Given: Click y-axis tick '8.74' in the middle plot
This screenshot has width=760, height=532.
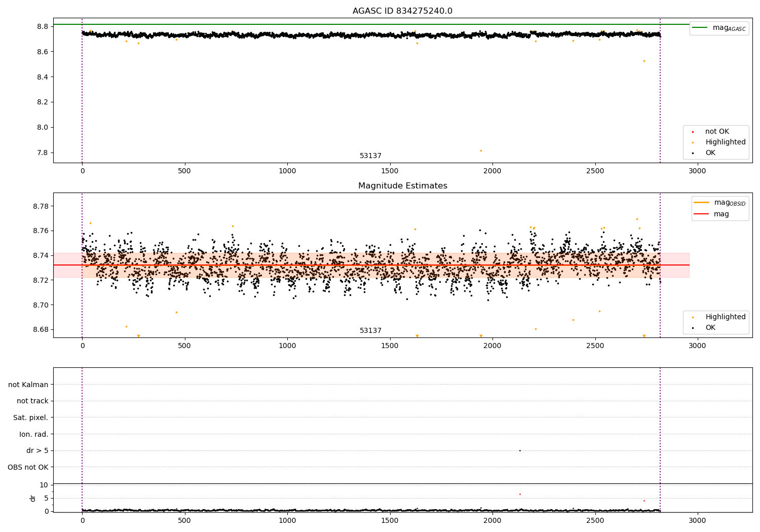Looking at the screenshot, I should tap(41, 255).
